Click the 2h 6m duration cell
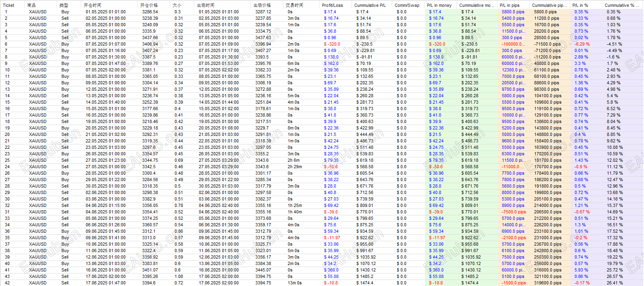 pyautogui.click(x=294, y=160)
